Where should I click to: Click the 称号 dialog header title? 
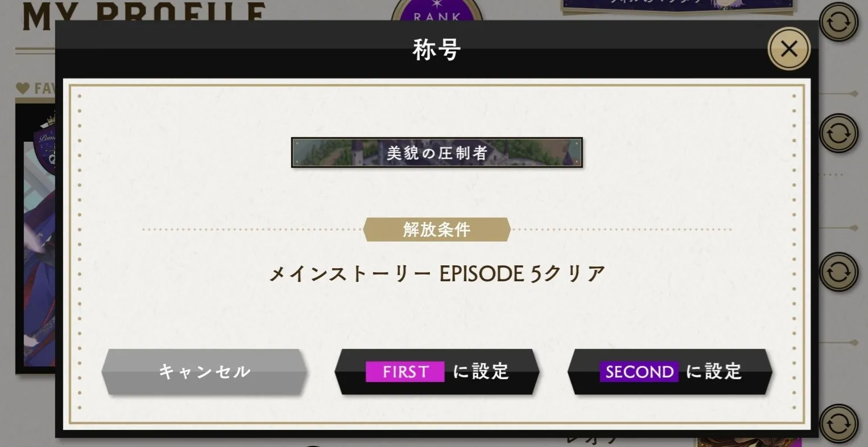point(437,50)
